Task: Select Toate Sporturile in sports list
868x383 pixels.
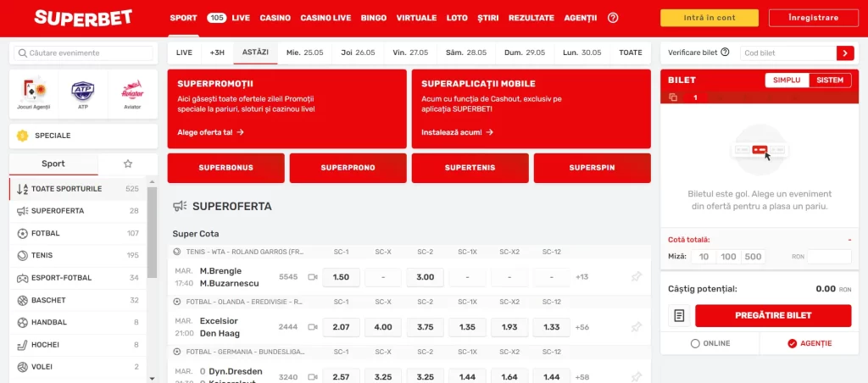Action: (77, 189)
